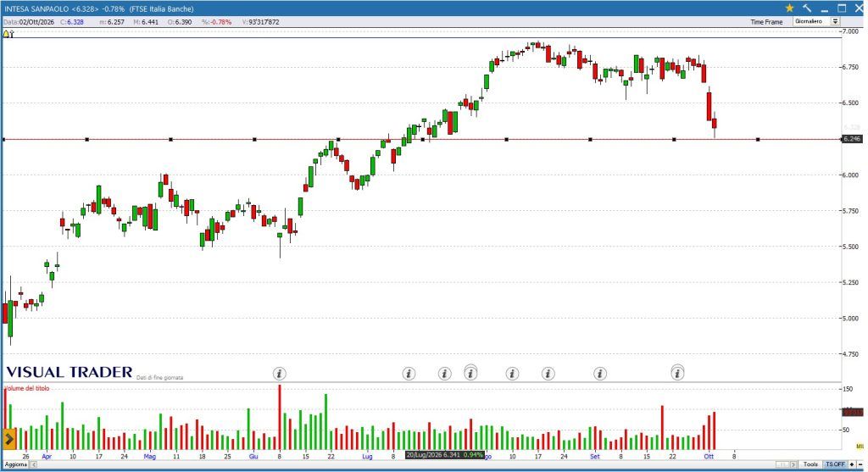Click the Mag month label on date axis
The height and width of the screenshot is (472, 868).
click(149, 457)
